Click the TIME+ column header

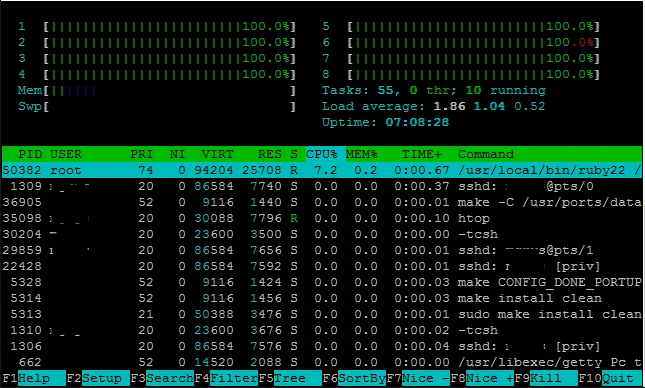point(422,154)
